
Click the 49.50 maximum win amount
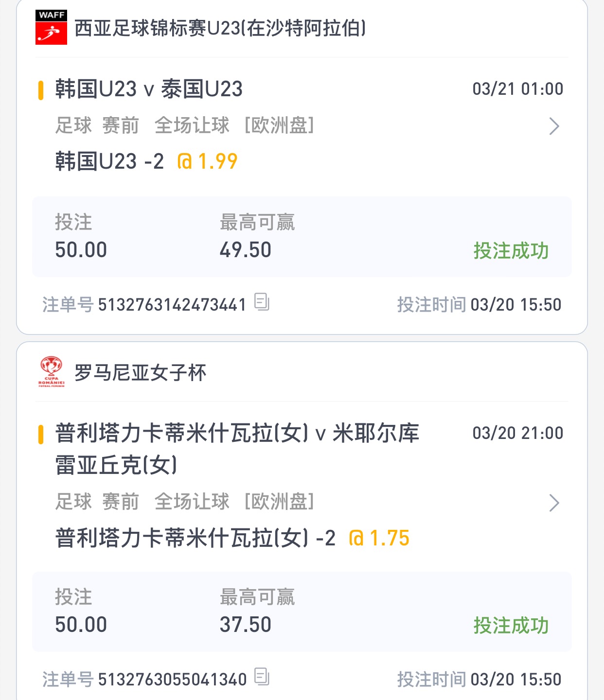246,250
